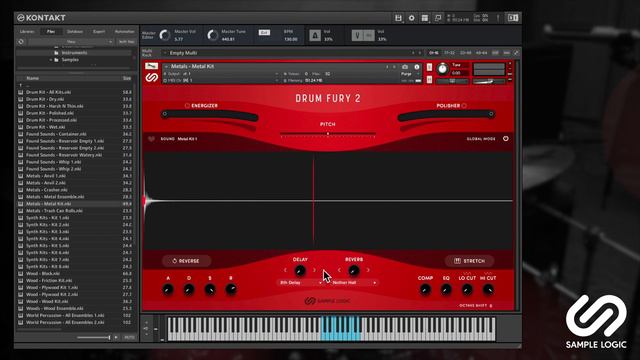Viewport: 640px width, 360px height.
Task: Click the browser refresh icon
Action: pyautogui.click(x=21, y=42)
